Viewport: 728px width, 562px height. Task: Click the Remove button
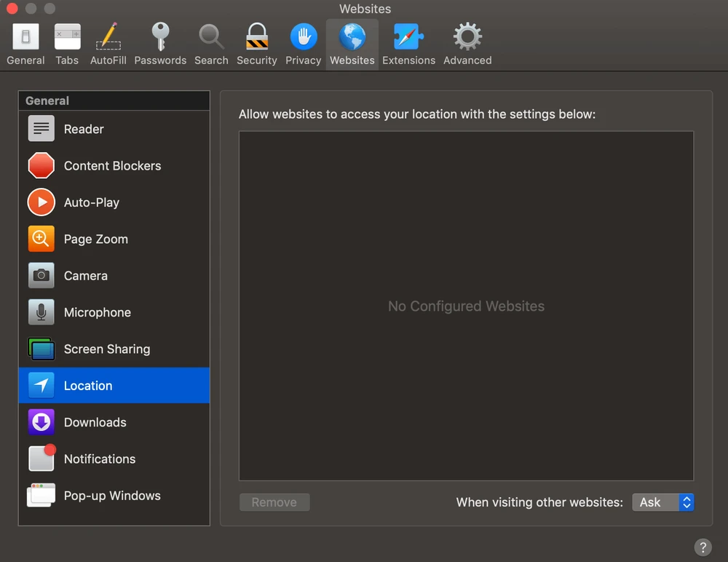(274, 502)
